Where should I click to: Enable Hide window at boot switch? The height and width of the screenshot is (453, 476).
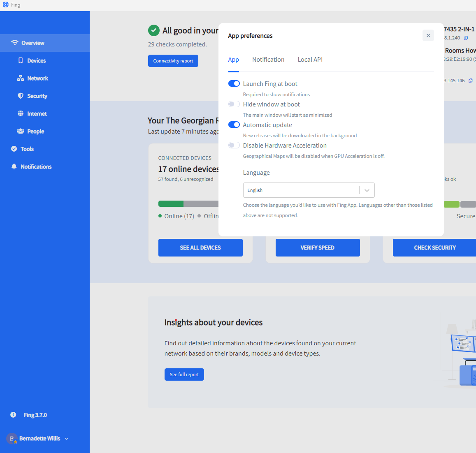pyautogui.click(x=234, y=104)
